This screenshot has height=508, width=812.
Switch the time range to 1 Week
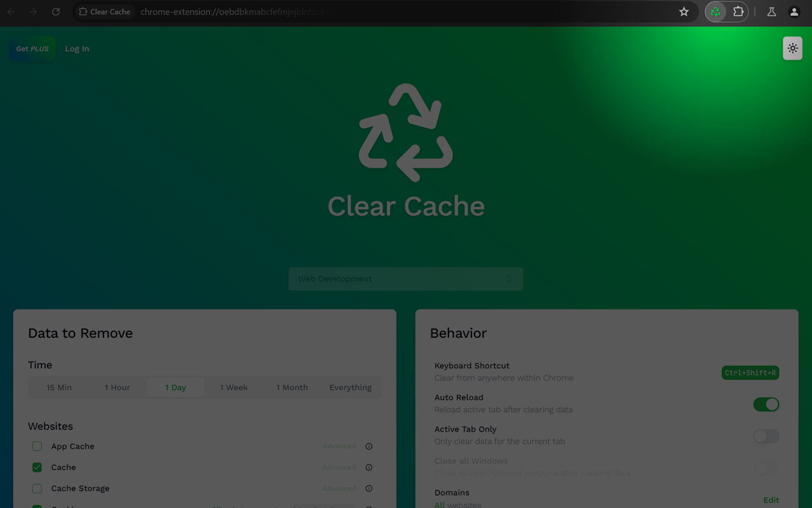pos(233,387)
